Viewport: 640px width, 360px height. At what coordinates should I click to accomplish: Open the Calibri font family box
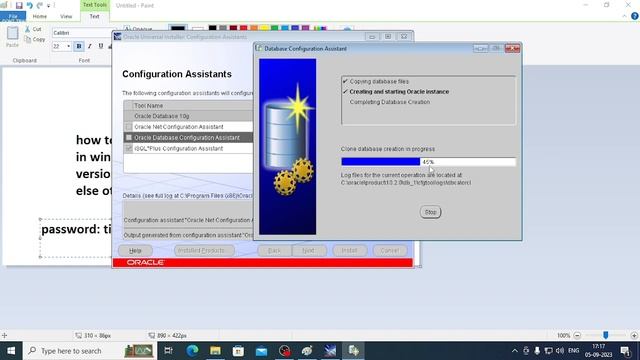(82, 33)
